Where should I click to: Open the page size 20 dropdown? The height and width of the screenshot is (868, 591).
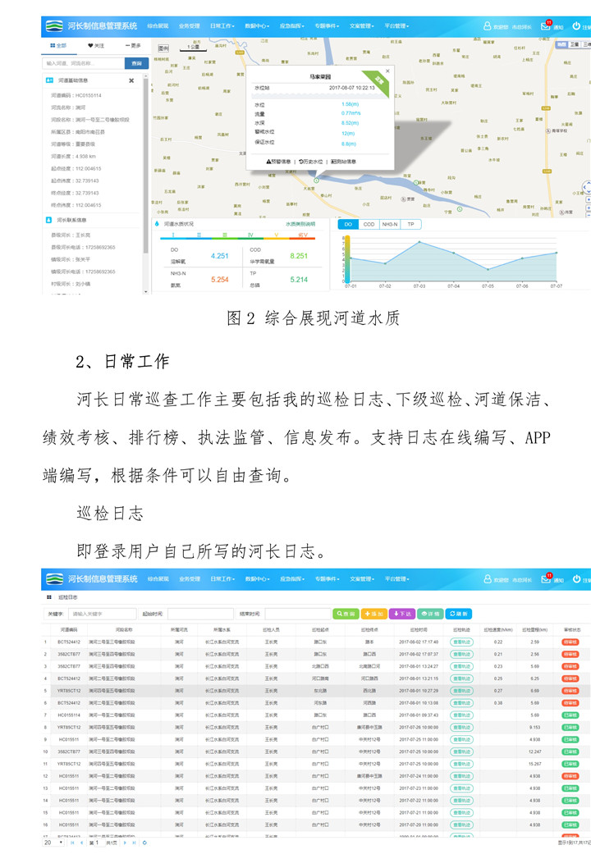[x=53, y=843]
